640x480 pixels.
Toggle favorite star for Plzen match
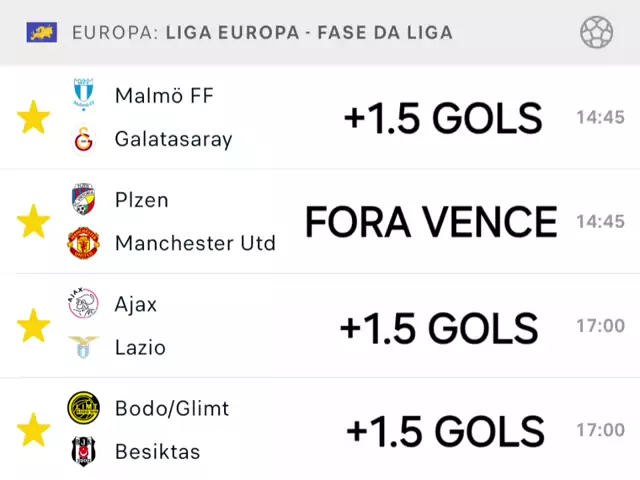coord(33,222)
